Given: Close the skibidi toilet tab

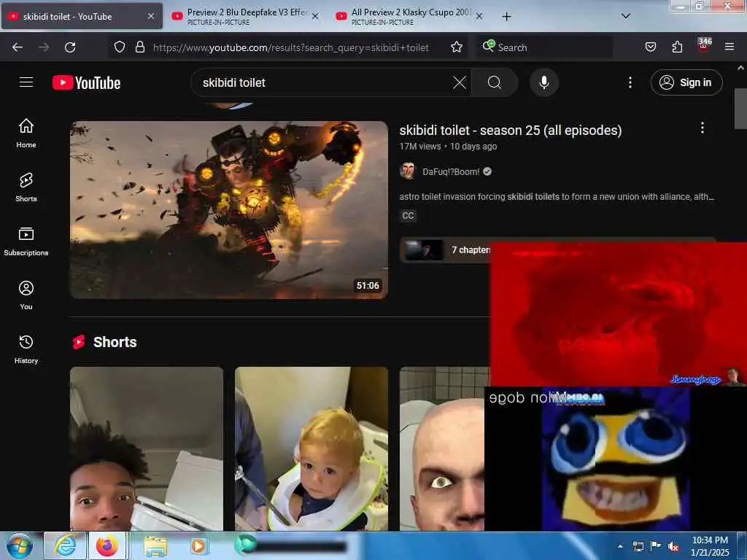Looking at the screenshot, I should [150, 16].
